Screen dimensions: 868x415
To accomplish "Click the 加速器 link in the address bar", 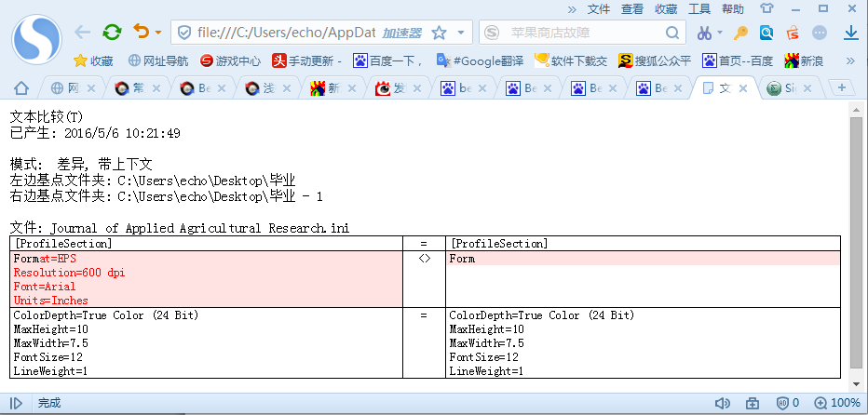I will tap(402, 33).
